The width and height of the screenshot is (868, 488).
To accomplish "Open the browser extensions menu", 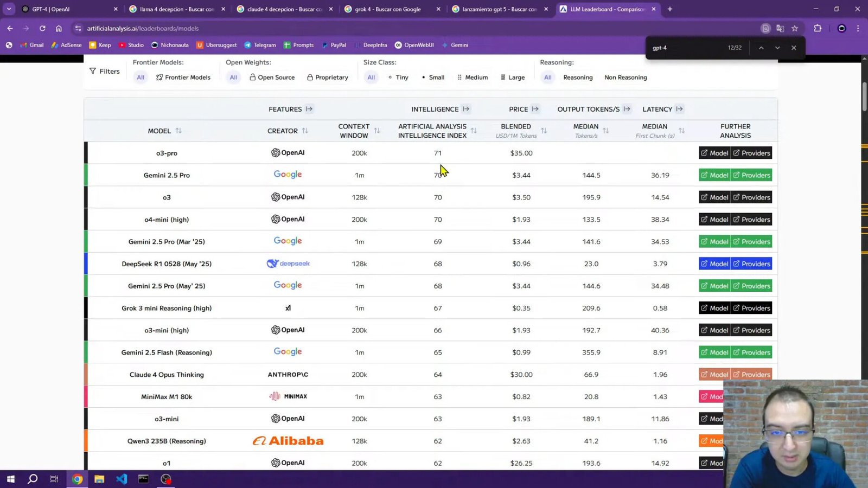I will pyautogui.click(x=818, y=28).
